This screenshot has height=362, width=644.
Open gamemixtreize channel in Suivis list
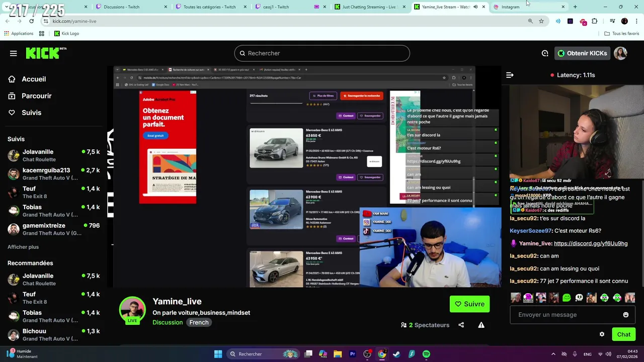[54, 229]
